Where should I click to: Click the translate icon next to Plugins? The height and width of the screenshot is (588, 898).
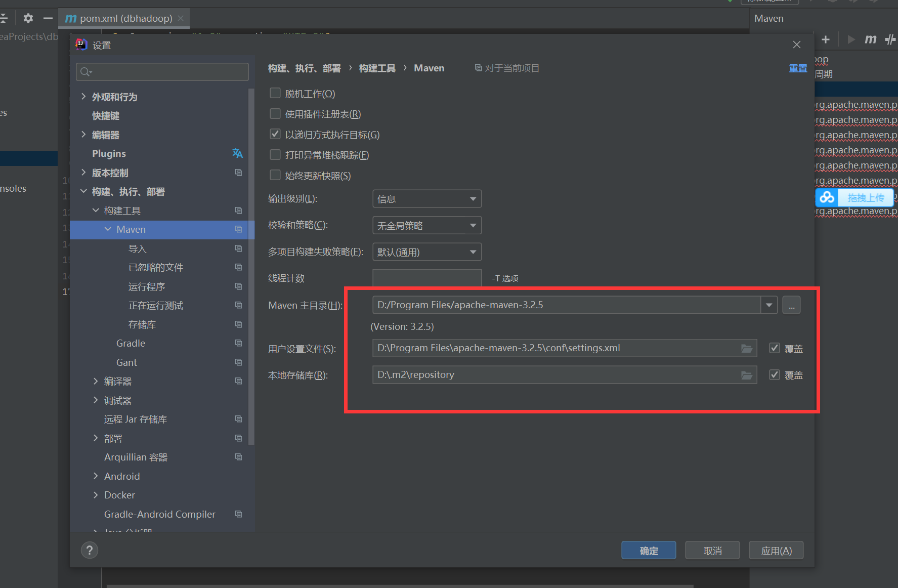click(237, 153)
